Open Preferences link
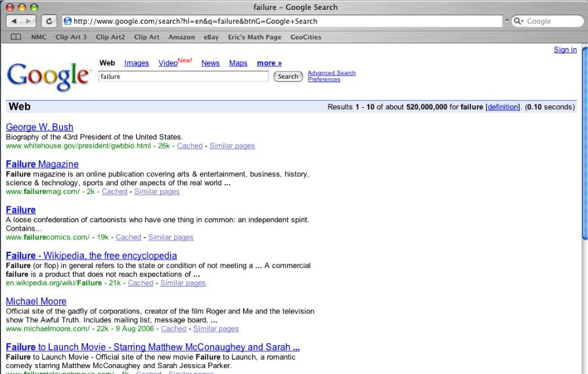The height and width of the screenshot is (374, 588). 324,79
